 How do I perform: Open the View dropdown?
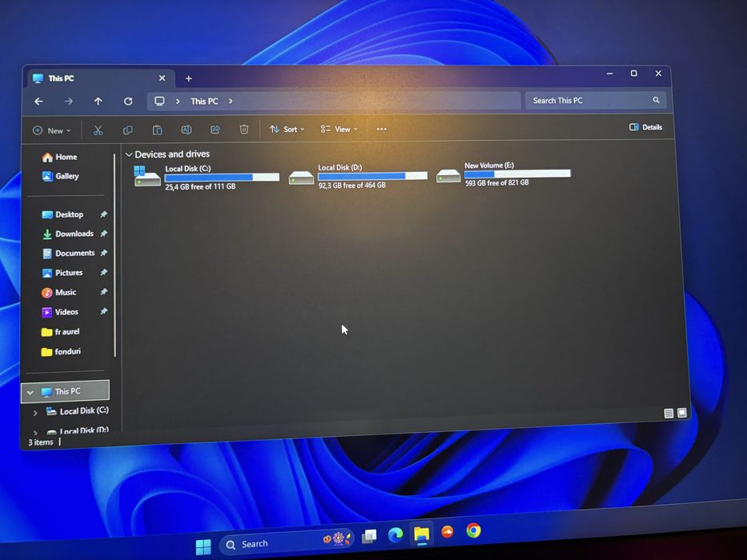[339, 129]
